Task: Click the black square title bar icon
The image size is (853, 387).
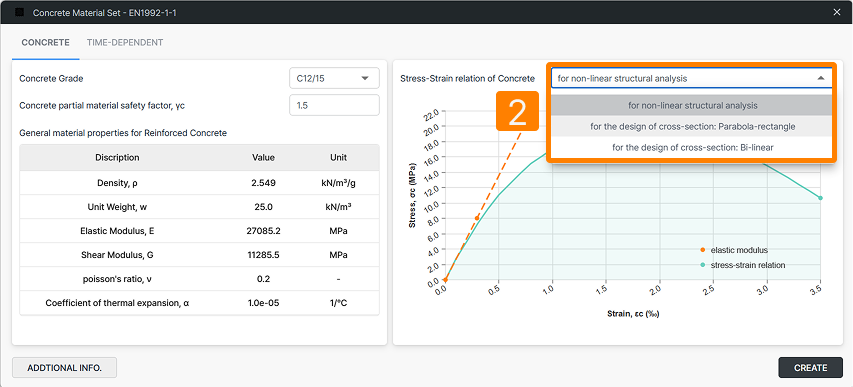Action: click(x=20, y=12)
